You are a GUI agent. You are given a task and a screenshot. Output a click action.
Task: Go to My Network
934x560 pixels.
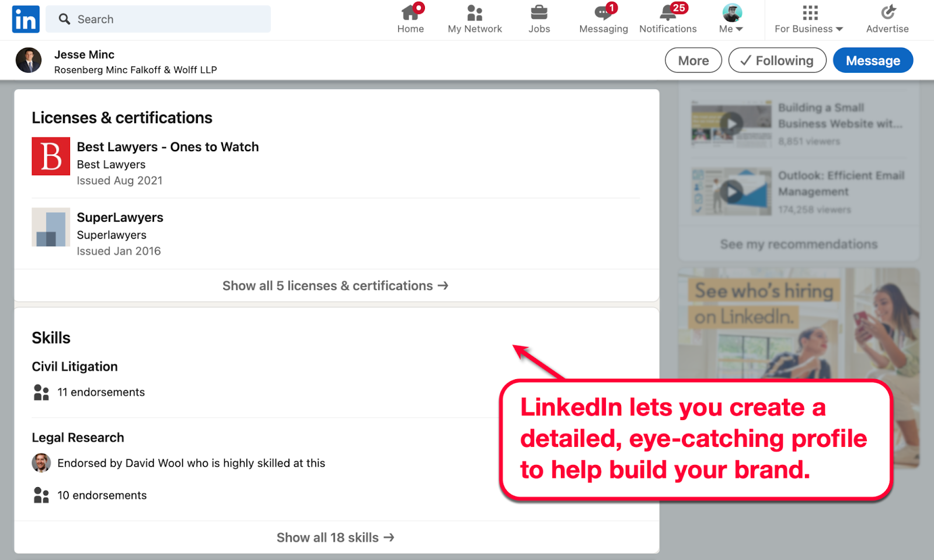pyautogui.click(x=475, y=19)
